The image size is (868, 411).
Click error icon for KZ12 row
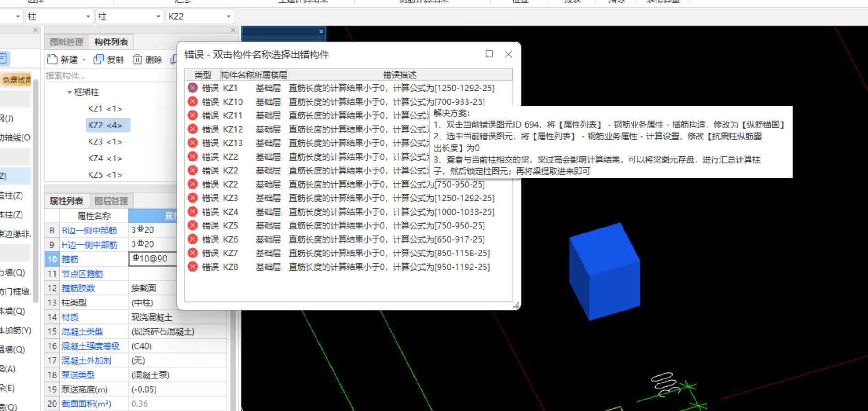[x=193, y=129]
